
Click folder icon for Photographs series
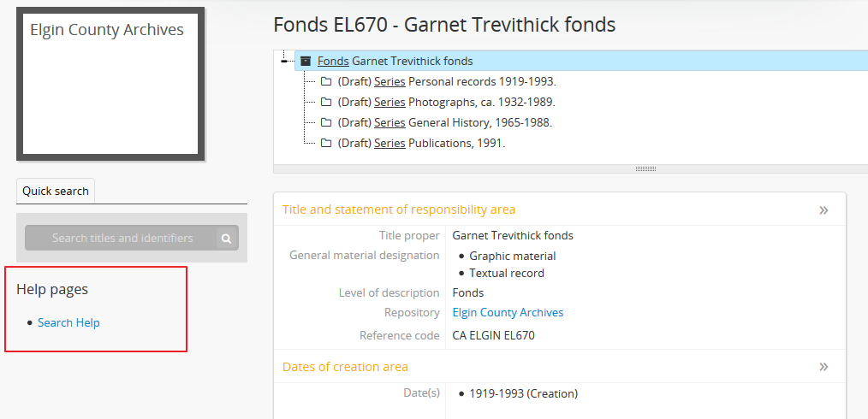point(326,103)
